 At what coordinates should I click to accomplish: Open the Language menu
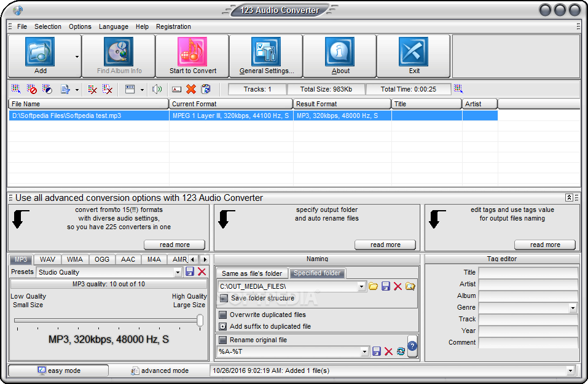point(113,26)
